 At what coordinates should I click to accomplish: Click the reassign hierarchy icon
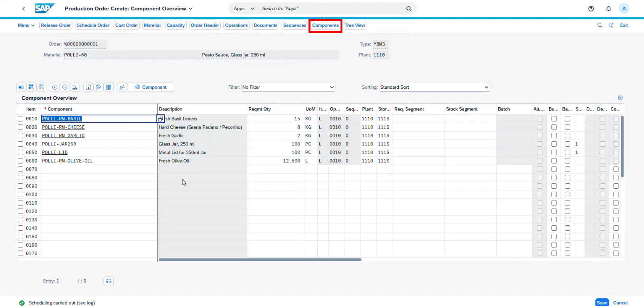[75, 87]
